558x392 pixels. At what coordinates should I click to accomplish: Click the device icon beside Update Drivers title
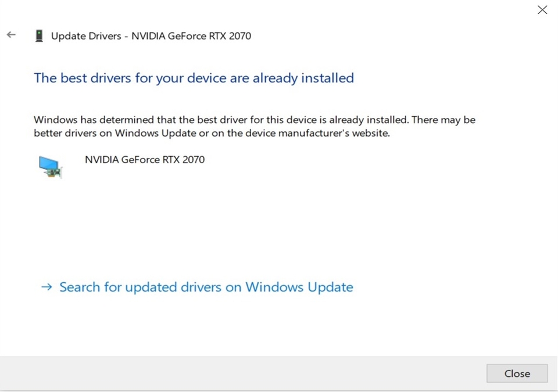(39, 36)
